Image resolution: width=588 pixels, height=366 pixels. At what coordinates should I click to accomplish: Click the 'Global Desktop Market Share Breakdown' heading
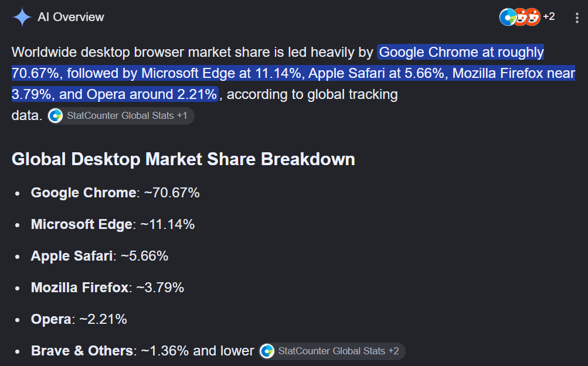coord(183,159)
